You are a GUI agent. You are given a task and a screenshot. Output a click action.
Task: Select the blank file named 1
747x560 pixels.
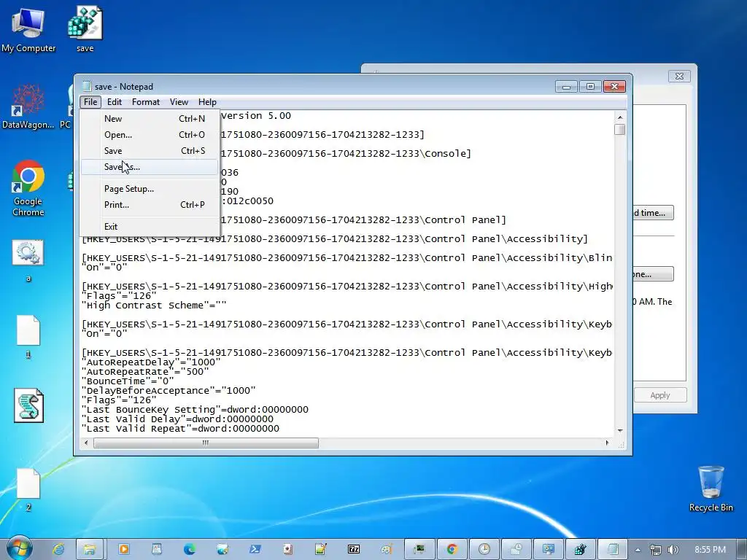pyautogui.click(x=28, y=336)
